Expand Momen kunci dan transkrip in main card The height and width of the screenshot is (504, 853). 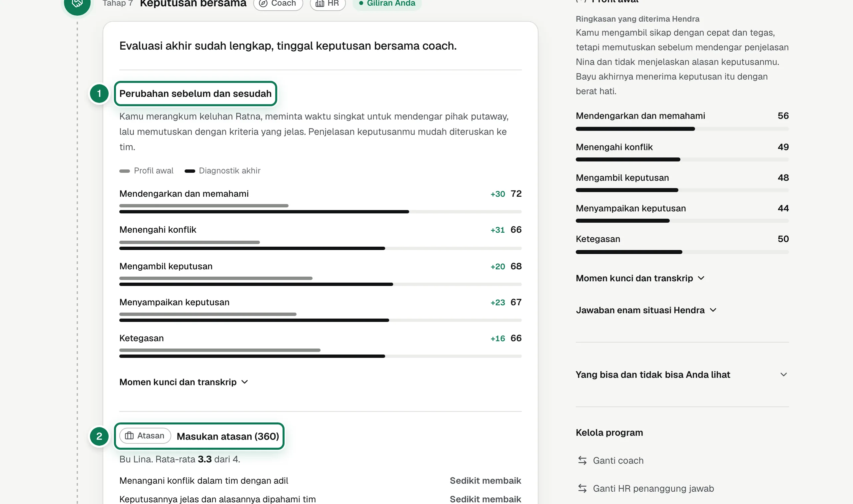184,382
